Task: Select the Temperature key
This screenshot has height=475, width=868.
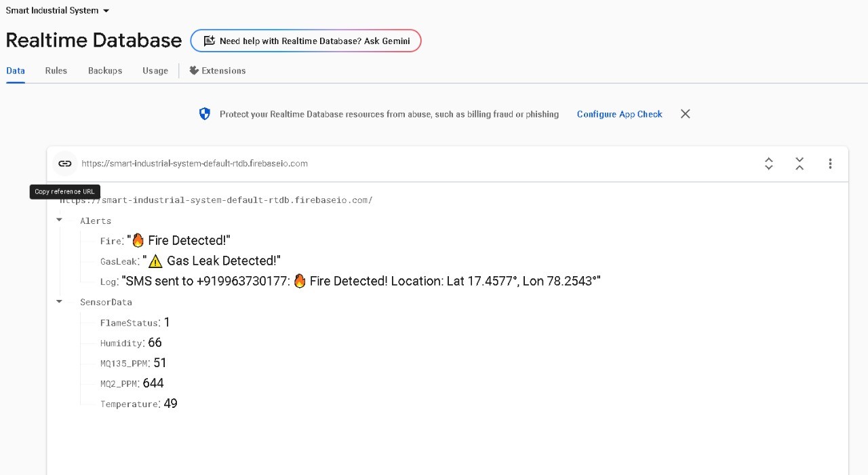Action: 129,404
